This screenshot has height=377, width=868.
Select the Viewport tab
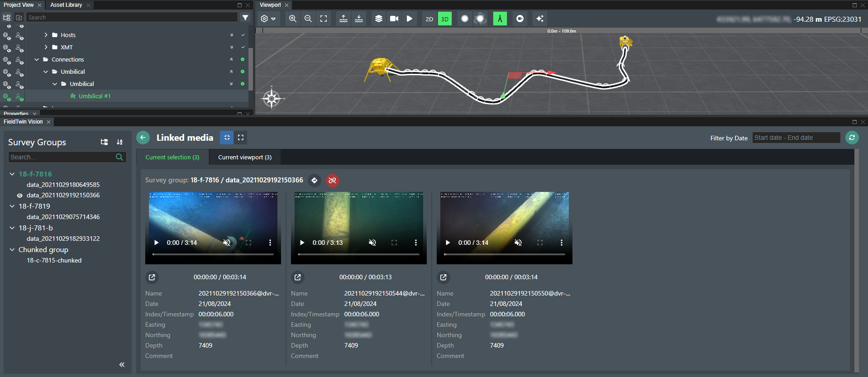(x=270, y=5)
